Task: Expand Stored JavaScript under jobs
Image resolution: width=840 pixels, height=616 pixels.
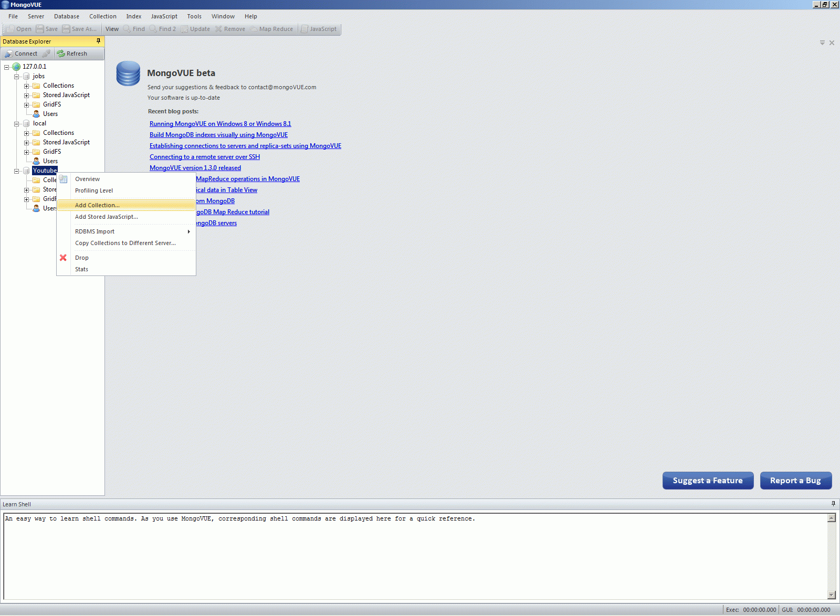Action: 26,95
